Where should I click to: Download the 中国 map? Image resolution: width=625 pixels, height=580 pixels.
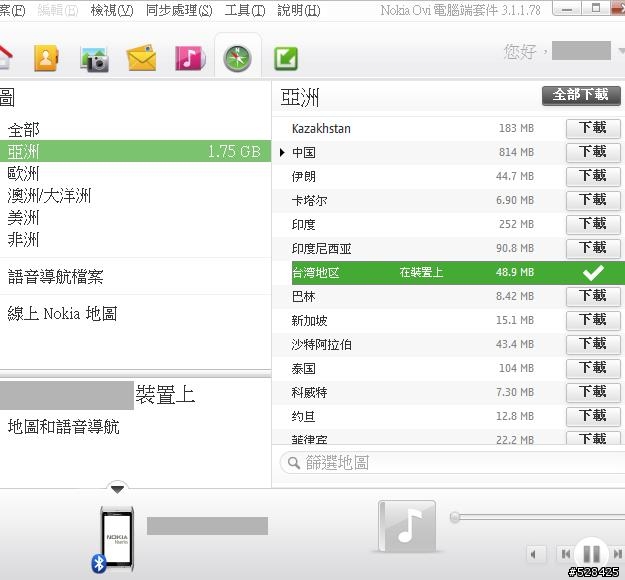[593, 153]
